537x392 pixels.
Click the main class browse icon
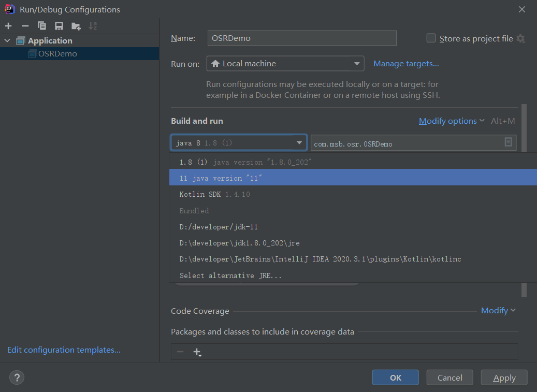click(508, 142)
